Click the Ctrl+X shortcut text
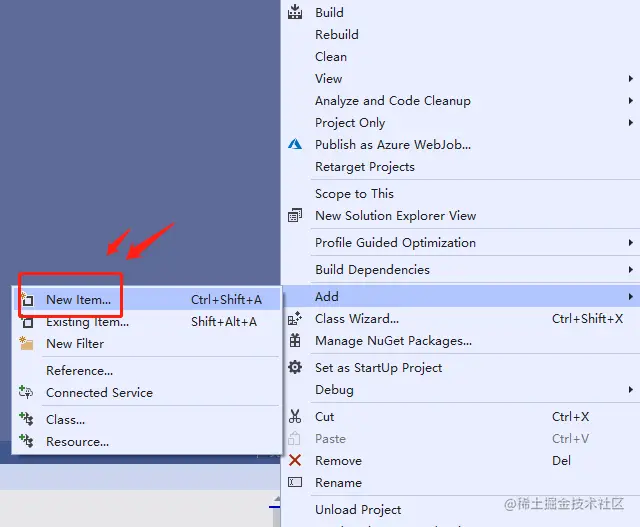Screen dimensions: 640x527 571,416
